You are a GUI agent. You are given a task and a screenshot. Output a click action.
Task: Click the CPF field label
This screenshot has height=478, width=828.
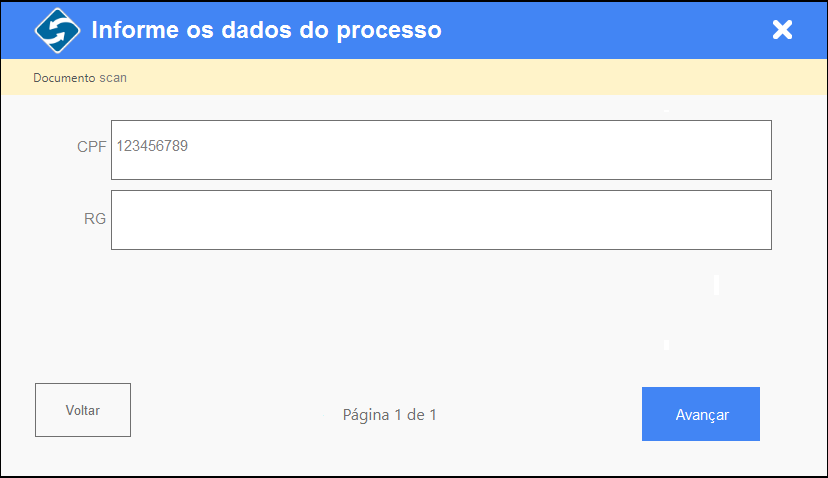pos(92,146)
